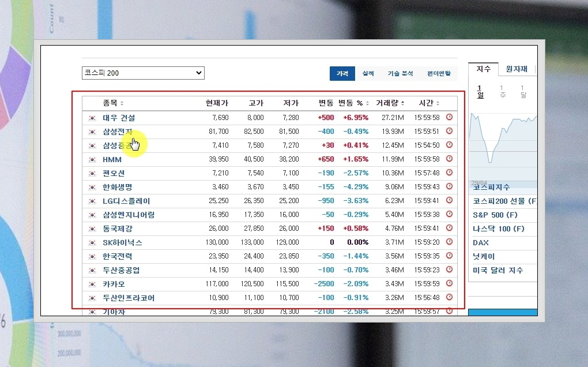Sort table by 거래량 column
Viewport: 588px width, 367px height.
tap(390, 103)
